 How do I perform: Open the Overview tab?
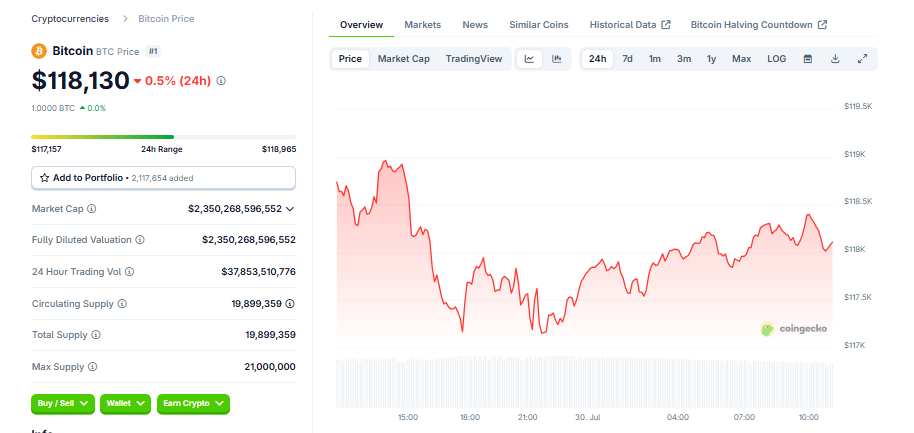click(x=361, y=24)
